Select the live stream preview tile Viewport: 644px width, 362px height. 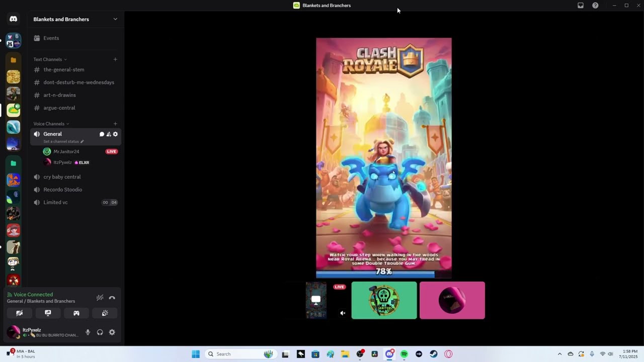316,300
